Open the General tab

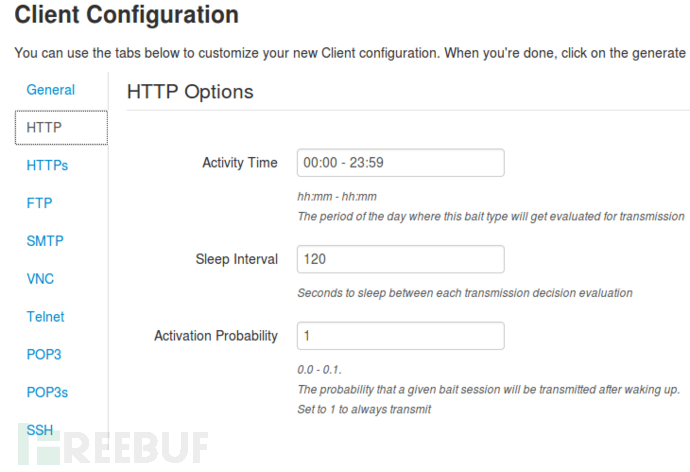50,90
